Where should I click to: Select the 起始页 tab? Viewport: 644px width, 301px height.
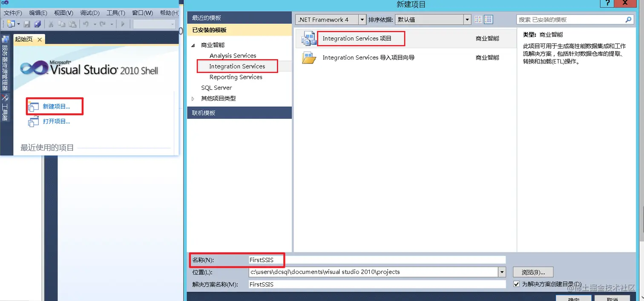tap(24, 39)
